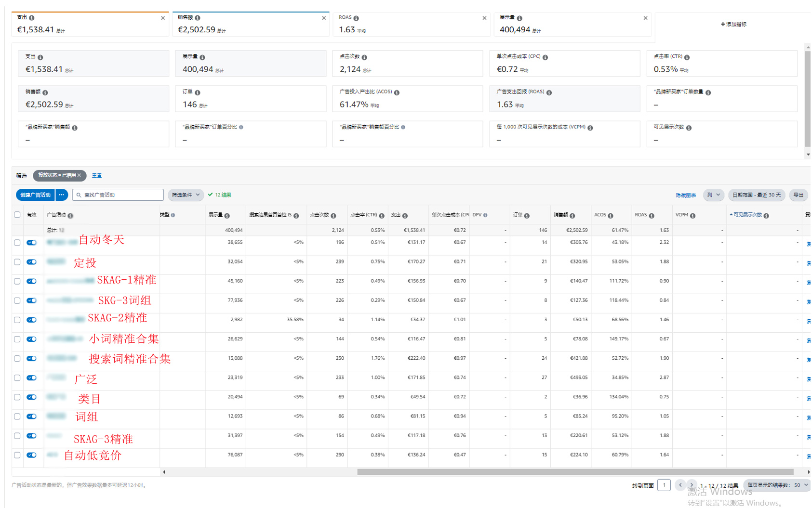Viewport: 812px width, 508px height.
Task: Select the checkbox for 自动低竞价 campaign
Action: [17, 455]
